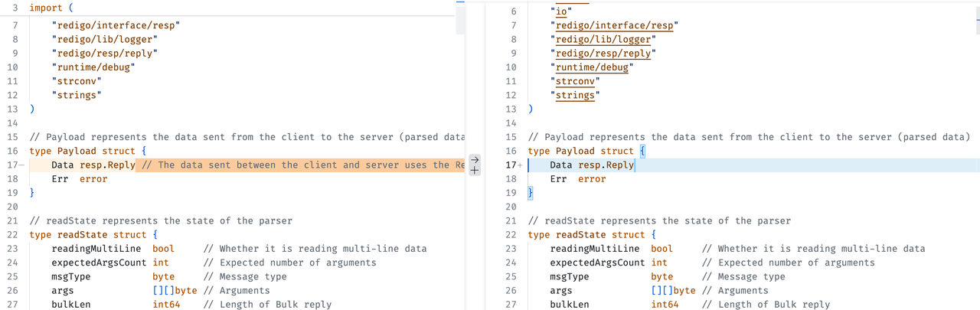
Task: Follow the underlined "strings" import link
Action: click(x=575, y=95)
